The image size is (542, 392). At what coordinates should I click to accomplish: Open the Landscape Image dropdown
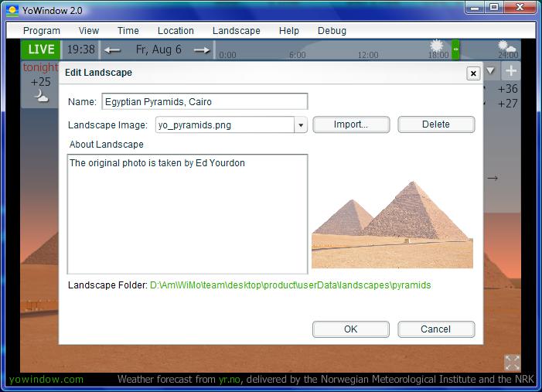pos(300,125)
